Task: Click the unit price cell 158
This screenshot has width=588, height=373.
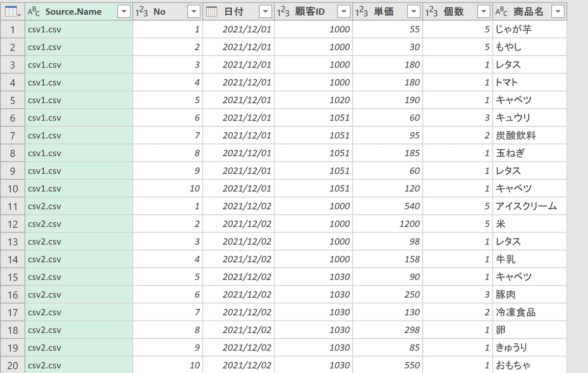Action: [x=388, y=259]
